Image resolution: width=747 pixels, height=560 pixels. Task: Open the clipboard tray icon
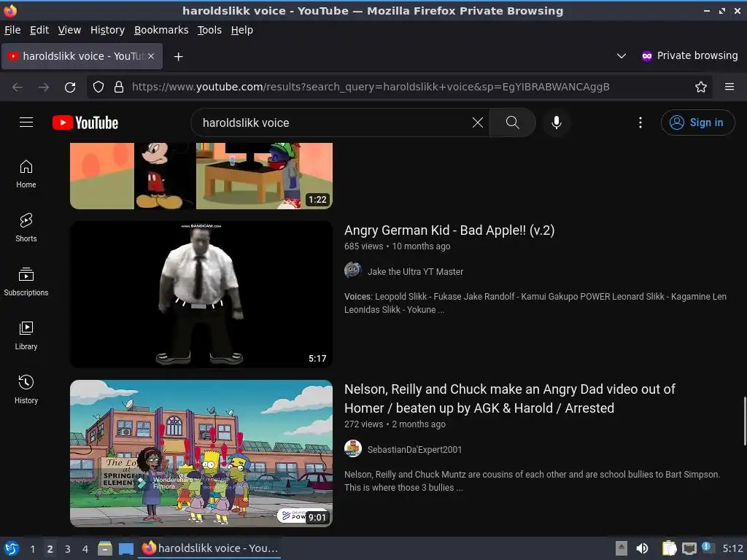click(x=669, y=548)
